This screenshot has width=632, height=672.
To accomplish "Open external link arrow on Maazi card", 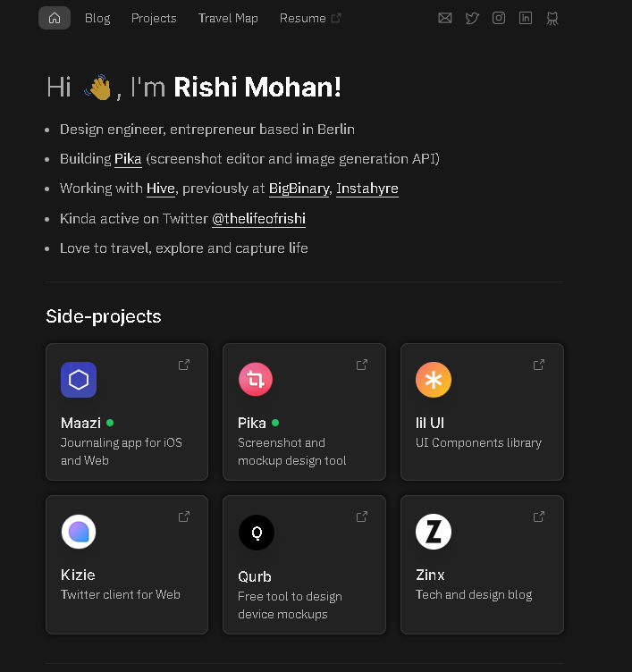I will pos(184,365).
